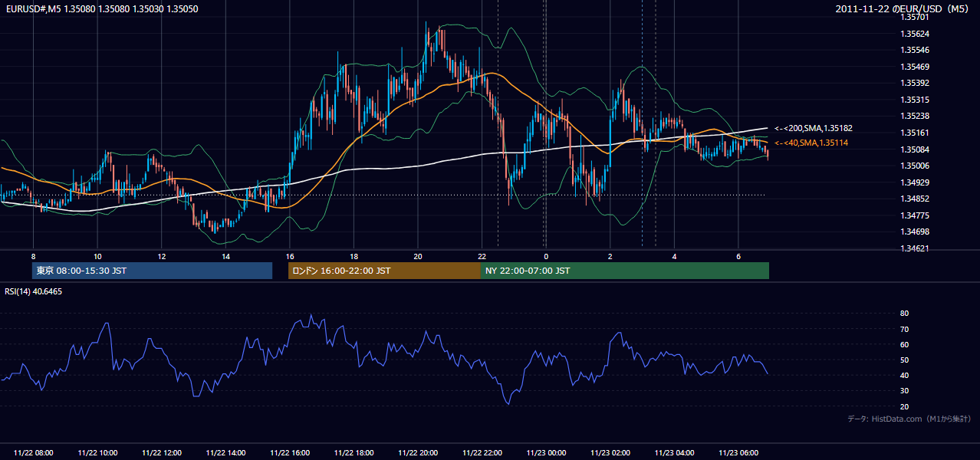Click hour tick 4 under the price chart
The height and width of the screenshot is (460, 980).
point(674,256)
